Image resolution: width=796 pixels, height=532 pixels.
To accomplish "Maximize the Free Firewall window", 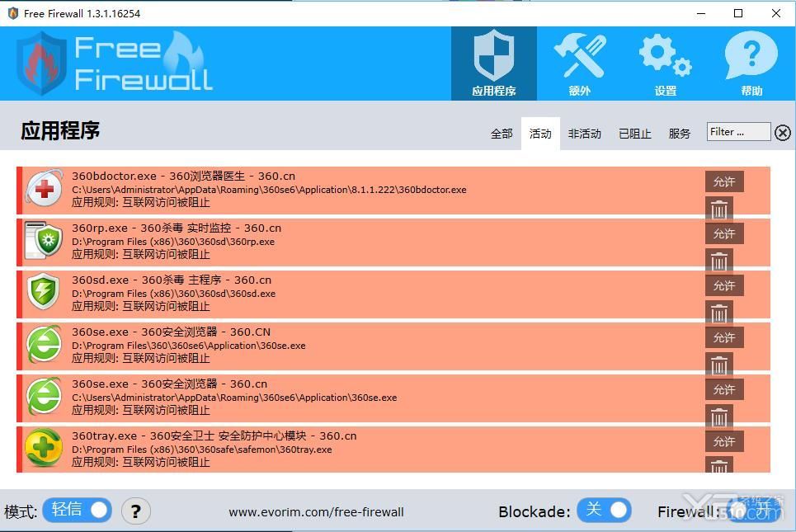I will click(x=738, y=13).
